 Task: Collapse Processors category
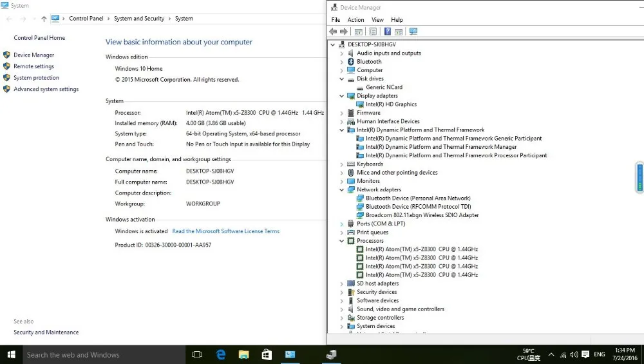click(x=342, y=241)
